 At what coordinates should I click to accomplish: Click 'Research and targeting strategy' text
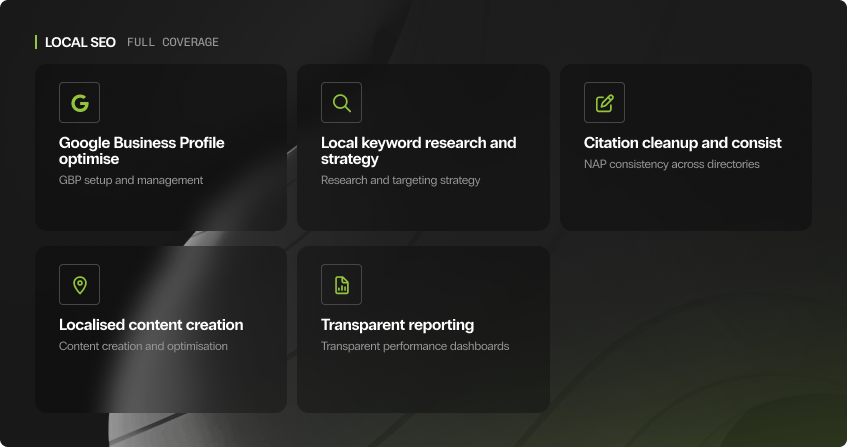[x=400, y=180]
